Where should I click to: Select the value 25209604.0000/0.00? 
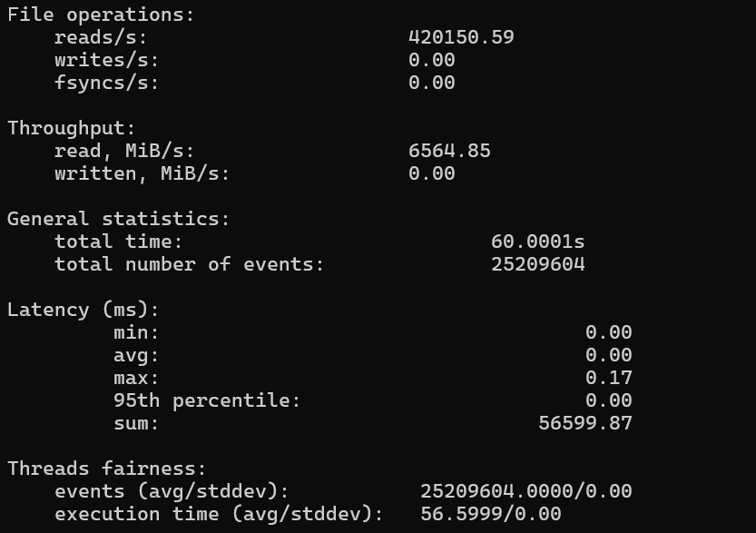point(526,491)
